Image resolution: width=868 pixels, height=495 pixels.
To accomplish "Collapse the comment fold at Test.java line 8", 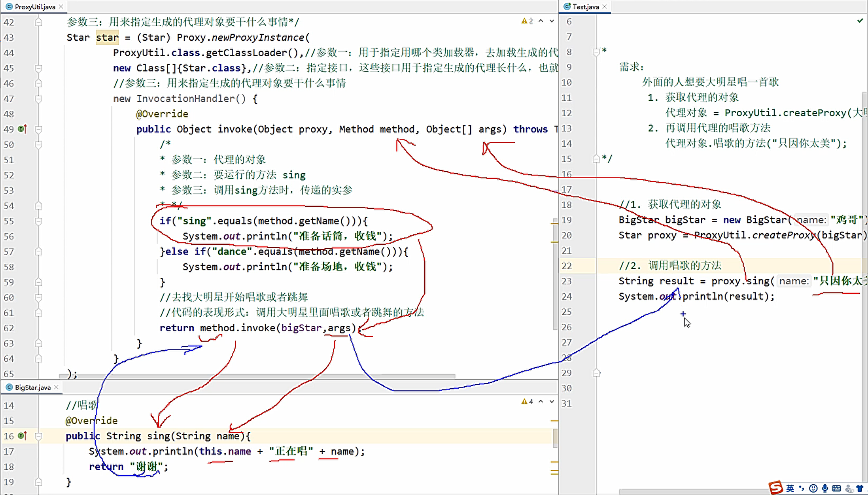I will (596, 52).
